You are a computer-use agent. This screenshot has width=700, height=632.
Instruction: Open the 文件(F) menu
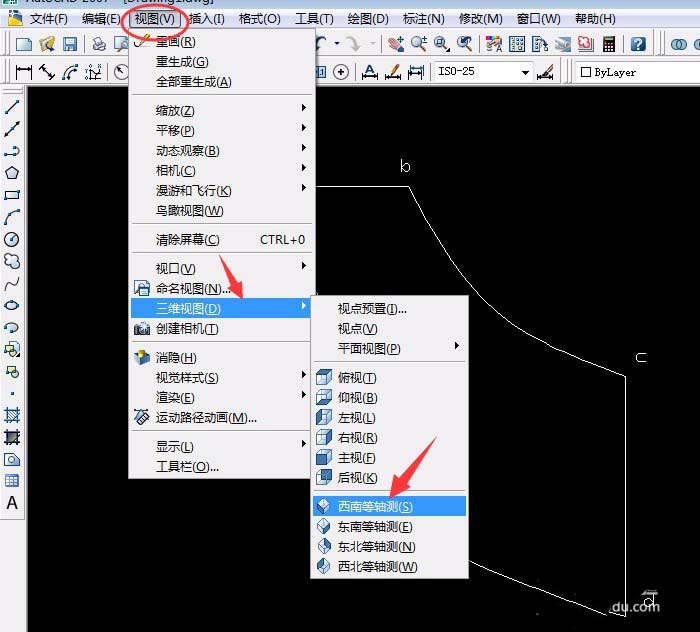point(49,19)
